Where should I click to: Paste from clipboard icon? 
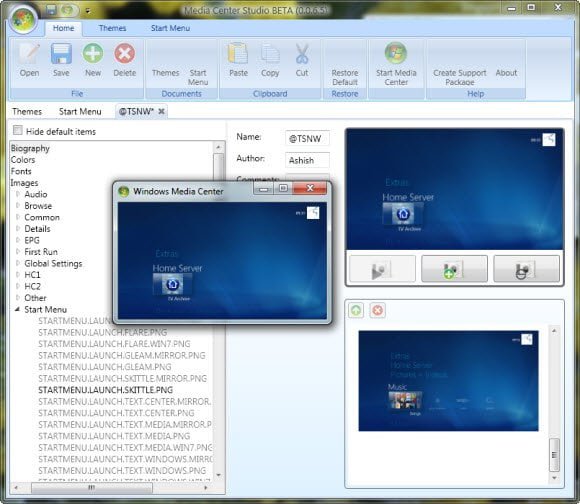(238, 54)
